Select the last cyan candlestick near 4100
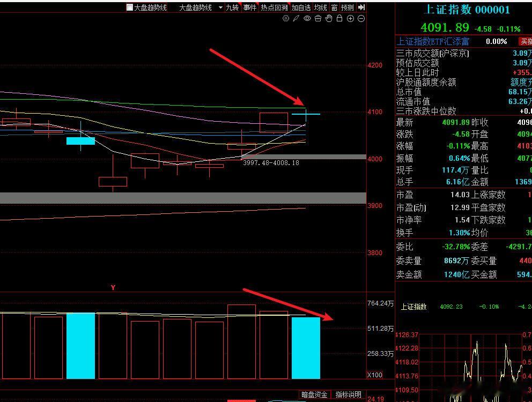Image resolution: width=532 pixels, height=402 pixels. pos(306,114)
